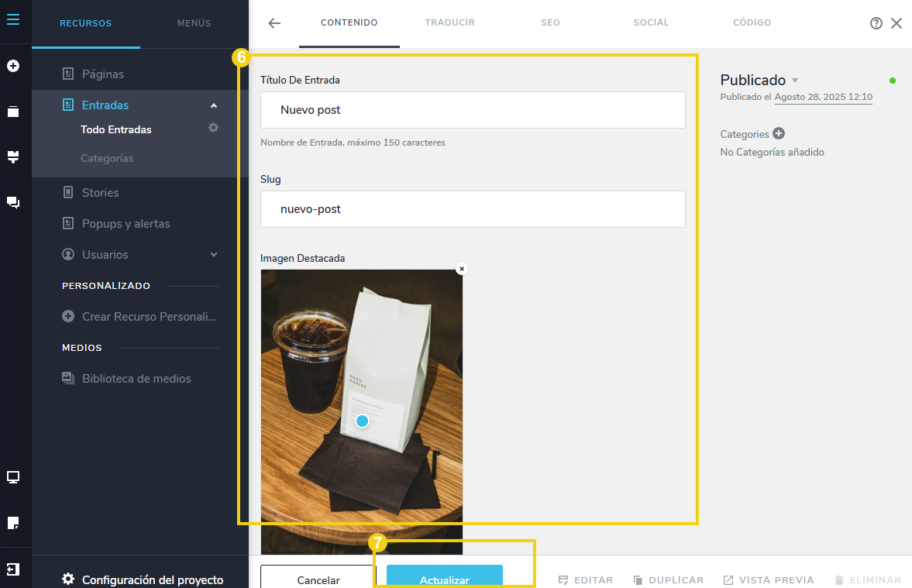
Task: Select the Contenido tab
Action: [x=349, y=22]
